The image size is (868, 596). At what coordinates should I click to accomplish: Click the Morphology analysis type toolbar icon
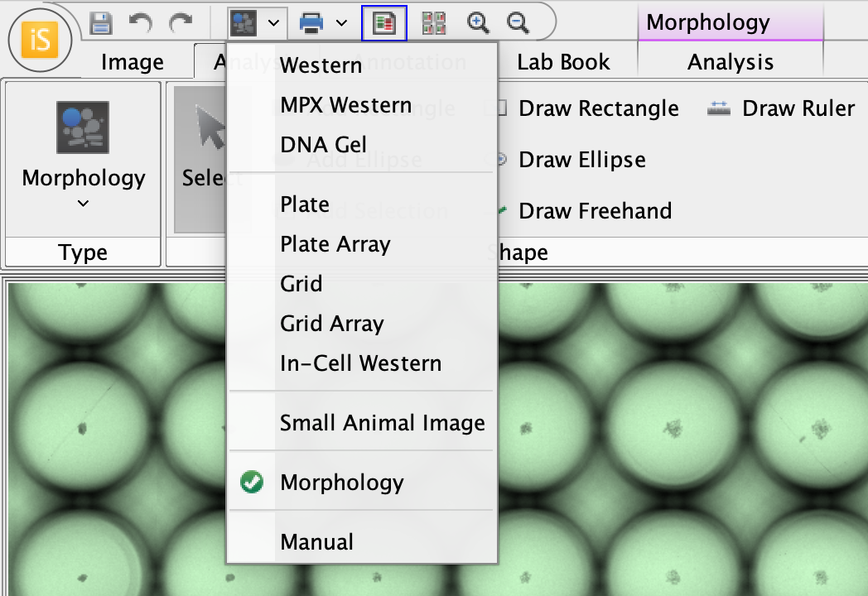[x=243, y=23]
